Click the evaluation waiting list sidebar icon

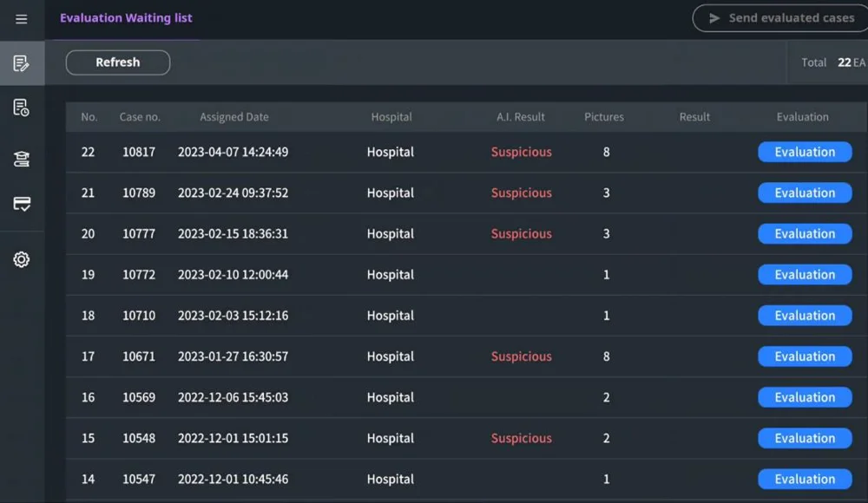point(22,63)
